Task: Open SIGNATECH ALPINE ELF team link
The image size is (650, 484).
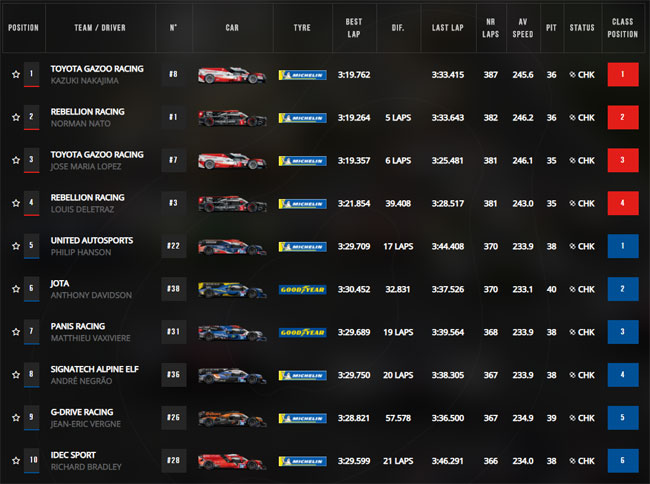Action: click(95, 369)
